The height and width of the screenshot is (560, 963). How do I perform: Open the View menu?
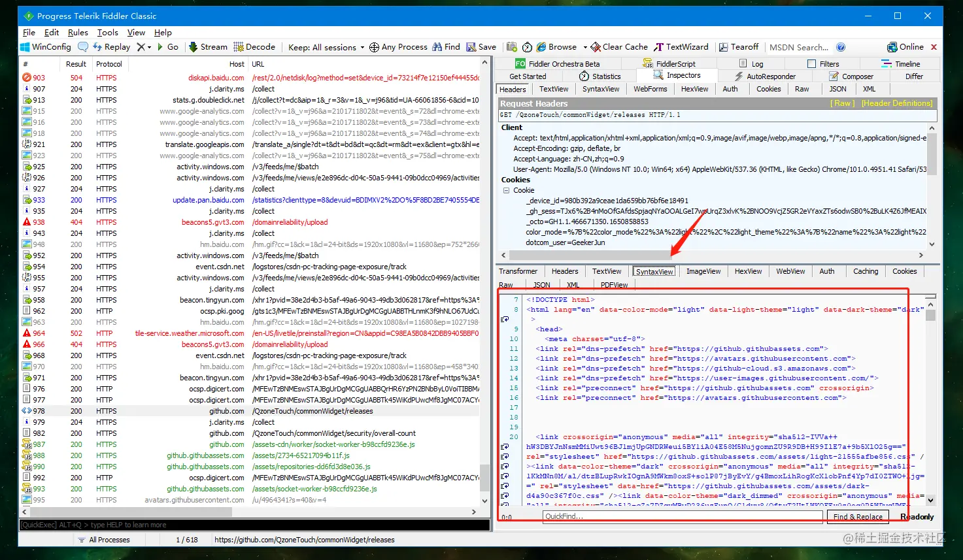pos(136,32)
